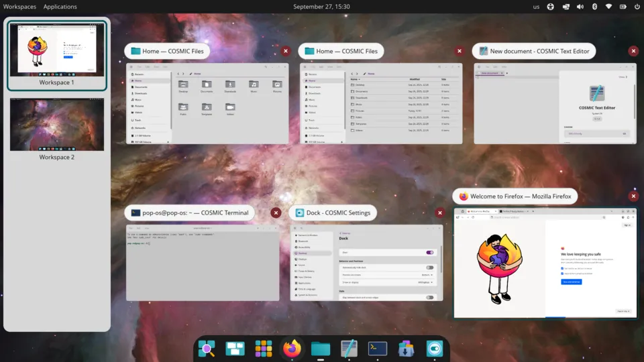Image resolution: width=644 pixels, height=362 pixels.
Task: Open COSMIC Store icon in dock
Action: (x=406, y=349)
